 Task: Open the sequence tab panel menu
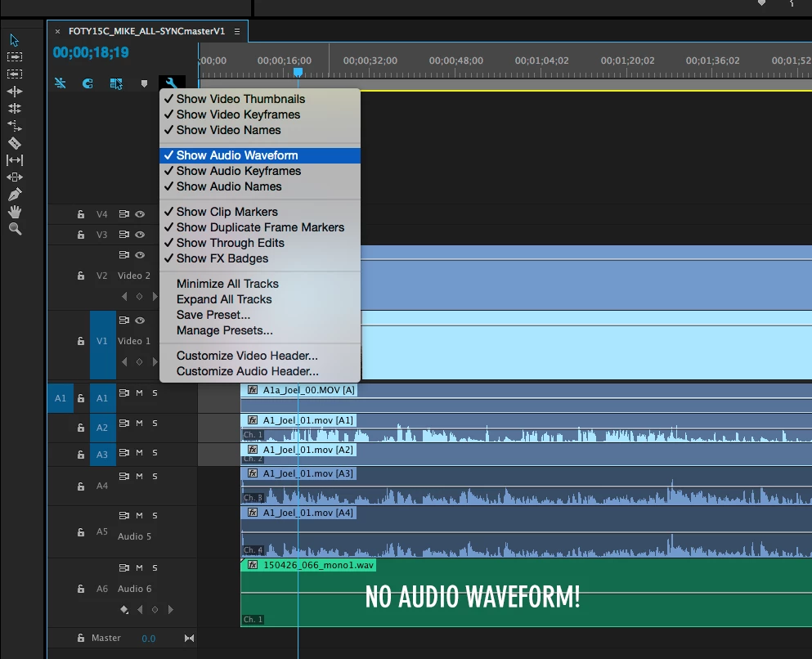point(237,32)
